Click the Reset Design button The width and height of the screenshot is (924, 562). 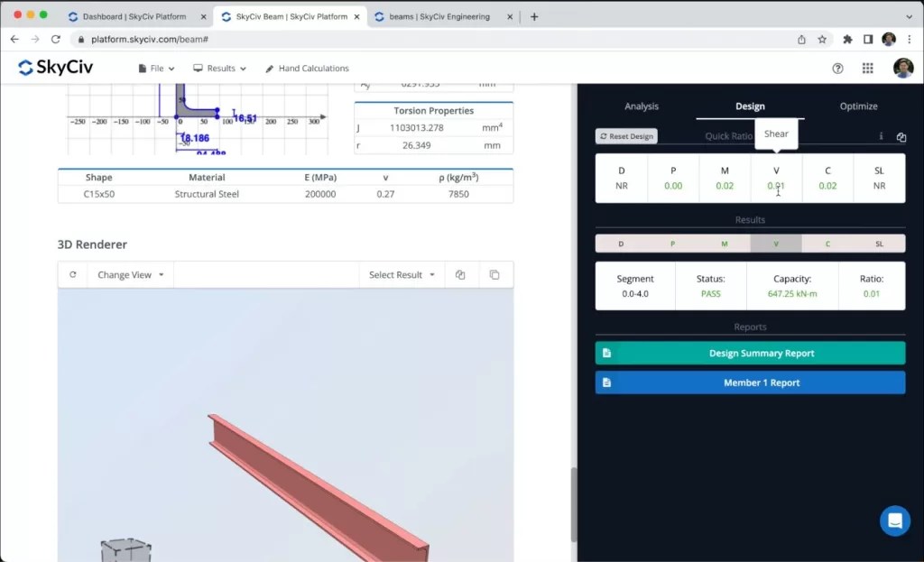pyautogui.click(x=626, y=136)
